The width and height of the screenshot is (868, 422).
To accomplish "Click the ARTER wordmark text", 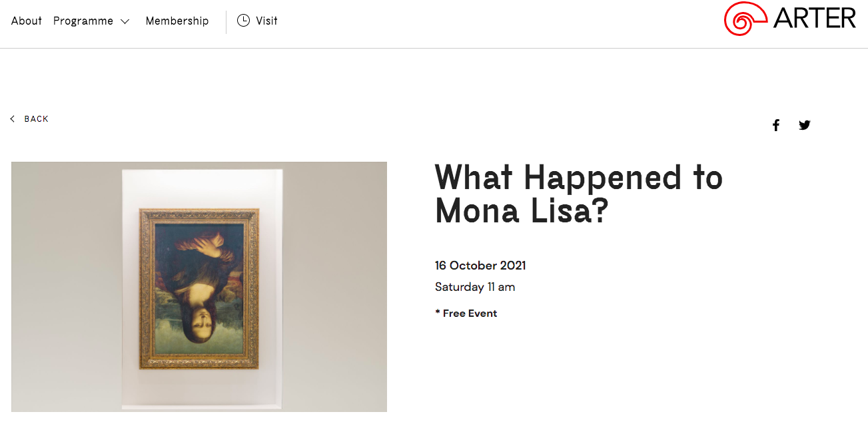I will point(814,18).
